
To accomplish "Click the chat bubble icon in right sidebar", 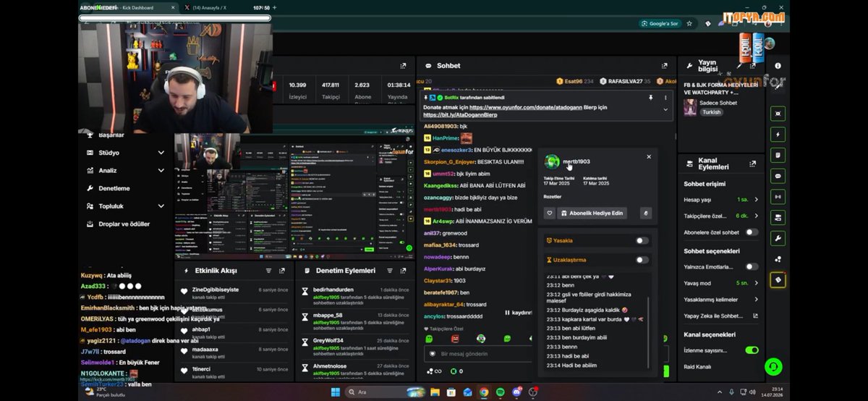I will tap(778, 176).
